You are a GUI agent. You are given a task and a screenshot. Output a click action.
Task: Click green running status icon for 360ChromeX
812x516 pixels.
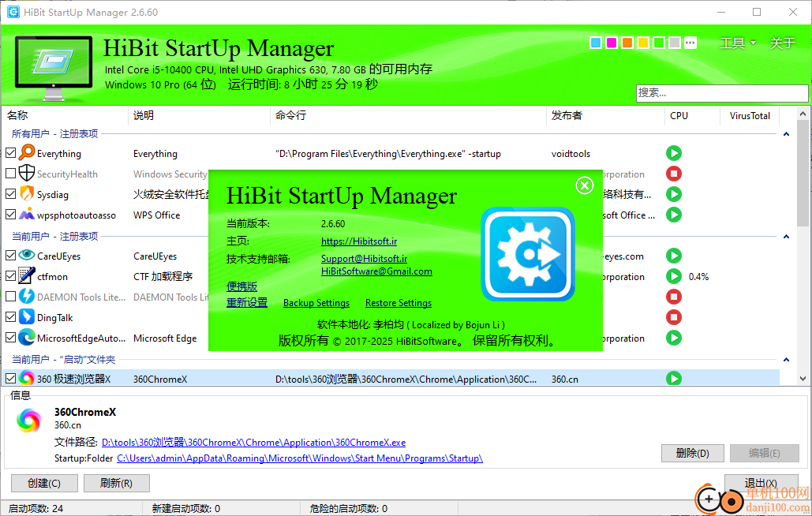674,379
